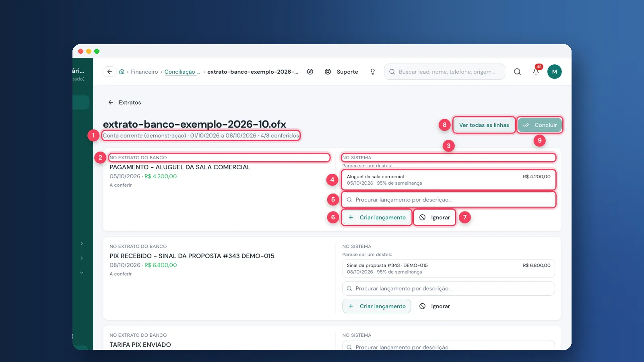Open the home icon in the breadcrumb
Viewport: 644px width, 362px height.
[122, 72]
